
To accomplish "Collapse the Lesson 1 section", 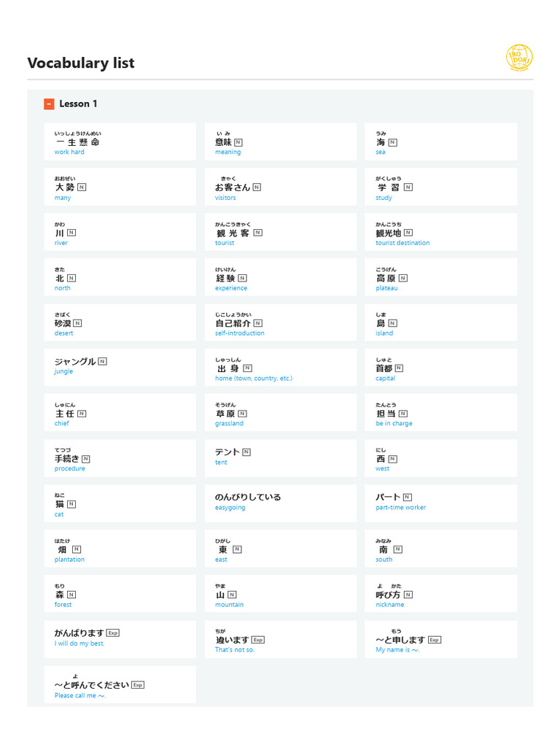I will (49, 104).
